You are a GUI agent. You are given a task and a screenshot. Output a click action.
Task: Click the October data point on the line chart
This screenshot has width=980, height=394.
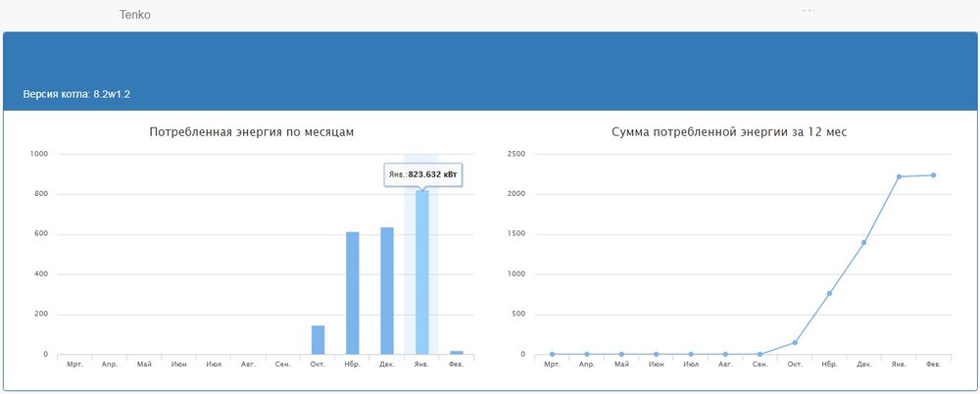point(795,342)
